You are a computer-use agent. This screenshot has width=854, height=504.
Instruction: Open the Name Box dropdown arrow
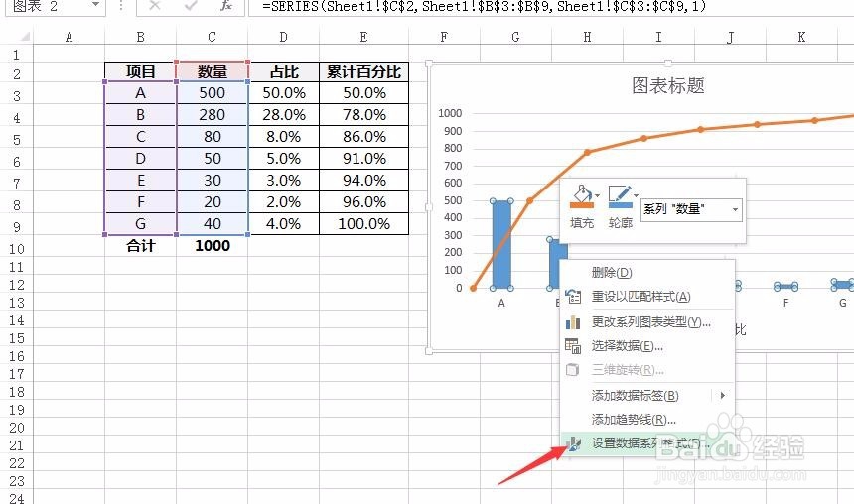coord(95,5)
